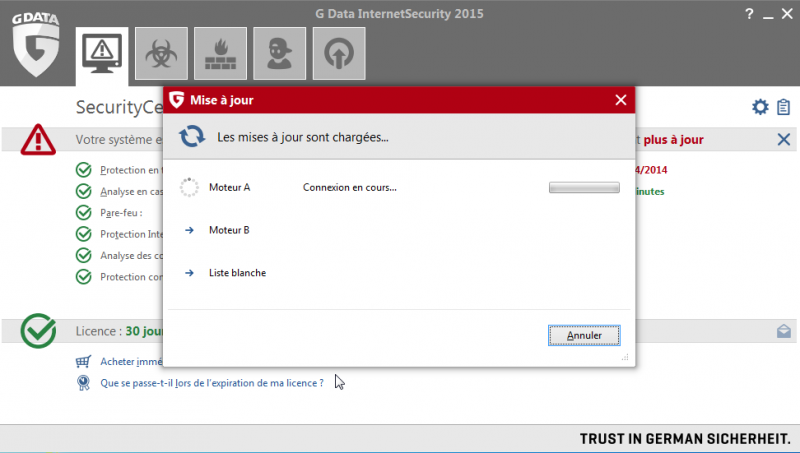Click the SecurityCe heading

pyautogui.click(x=119, y=107)
